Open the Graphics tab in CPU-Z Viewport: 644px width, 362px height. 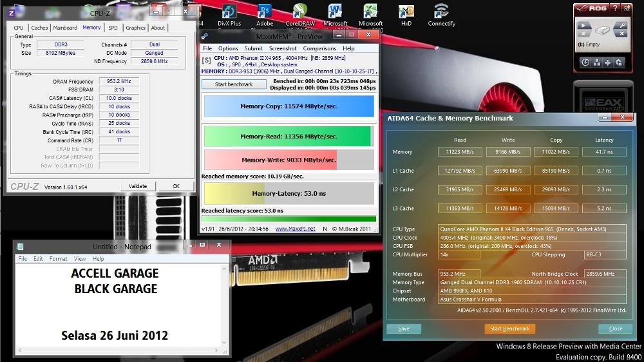(135, 28)
